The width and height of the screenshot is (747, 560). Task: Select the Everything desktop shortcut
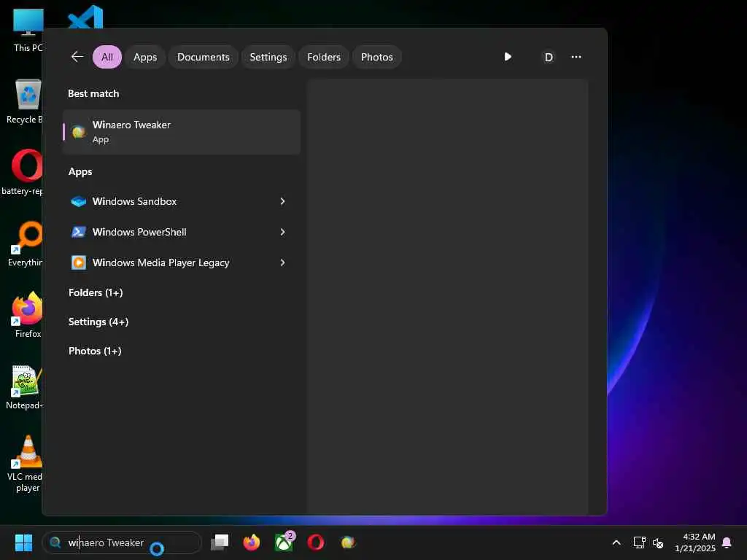pos(26,244)
